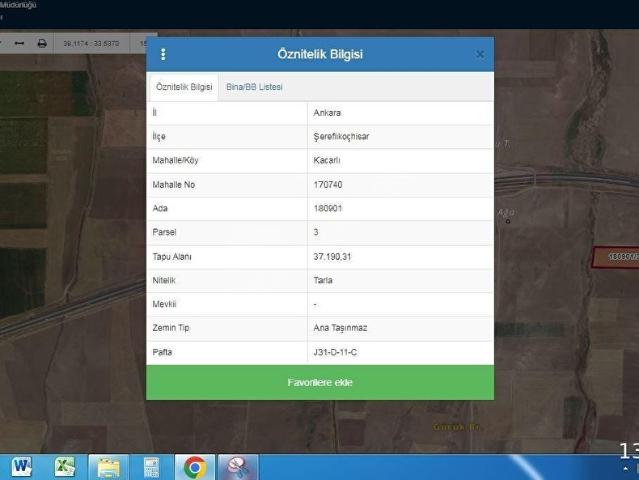The width and height of the screenshot is (639, 480).
Task: Click the Pafta value J31-D-11-C
Action: click(x=335, y=352)
